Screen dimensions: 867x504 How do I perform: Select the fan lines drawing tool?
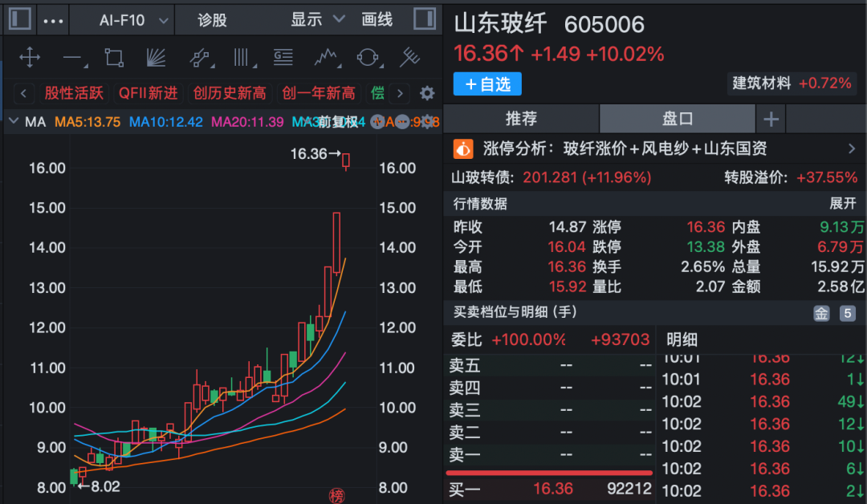[156, 58]
